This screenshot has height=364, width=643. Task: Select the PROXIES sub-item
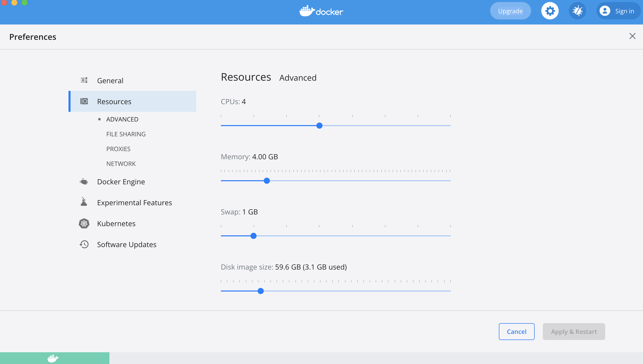118,149
